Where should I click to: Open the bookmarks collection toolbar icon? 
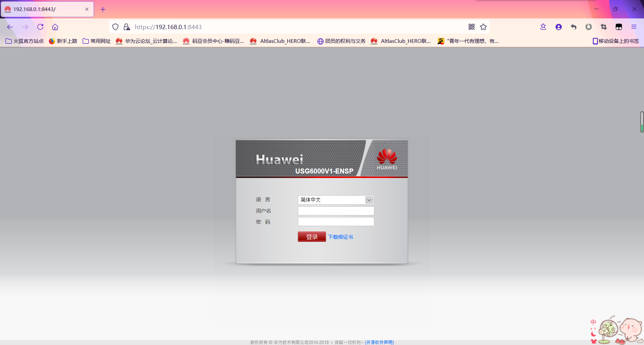pyautogui.click(x=543, y=27)
